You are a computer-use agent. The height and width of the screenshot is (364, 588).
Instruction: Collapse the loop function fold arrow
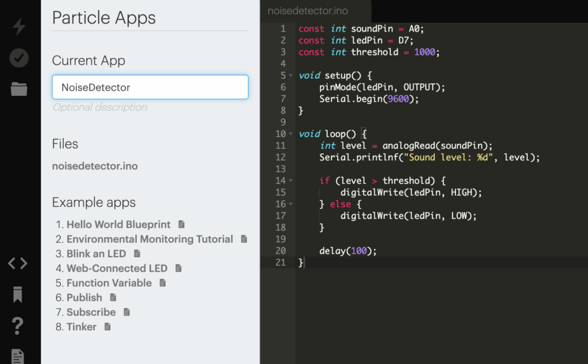point(291,134)
